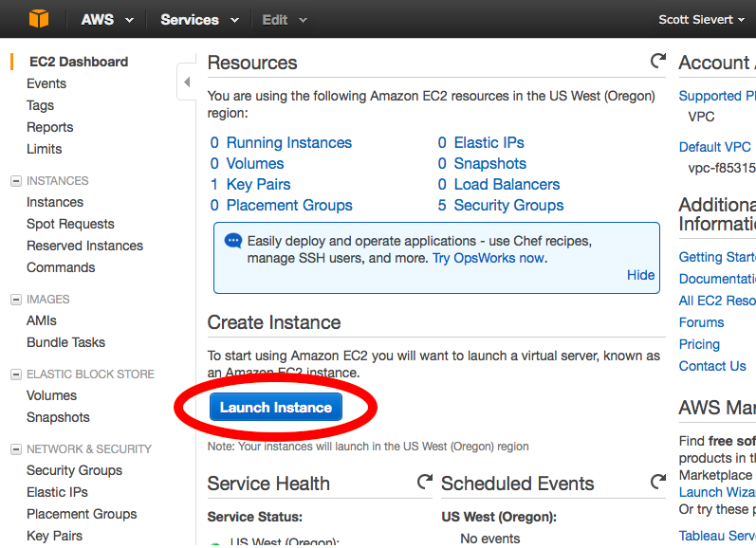Open Elastic IPs in the sidebar

[x=57, y=492]
